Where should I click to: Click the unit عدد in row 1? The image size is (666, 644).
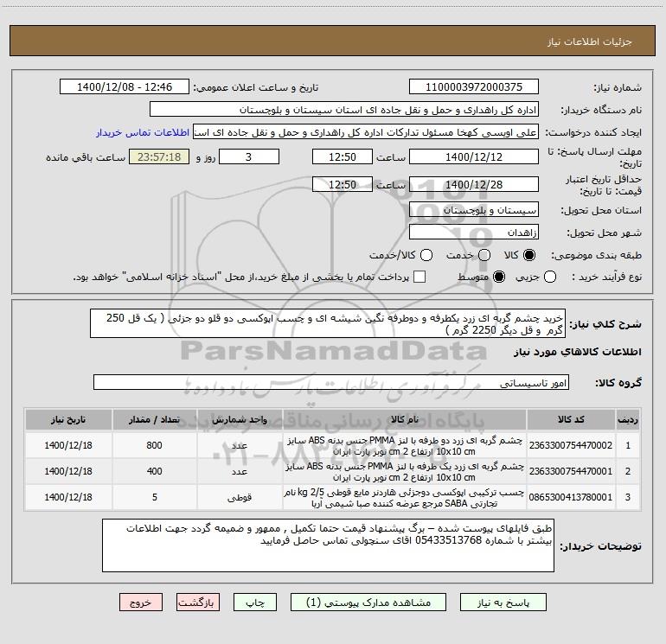(240, 445)
